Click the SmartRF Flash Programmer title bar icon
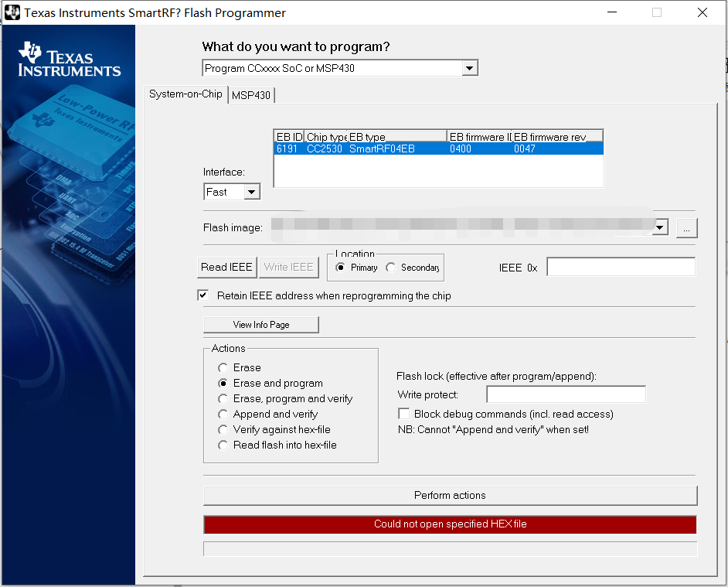This screenshot has width=728, height=587. (x=12, y=12)
